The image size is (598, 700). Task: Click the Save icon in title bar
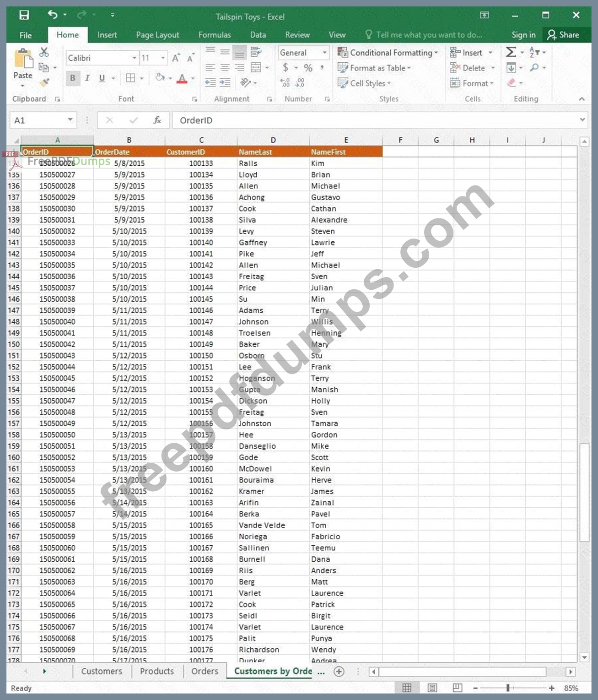pos(24,15)
